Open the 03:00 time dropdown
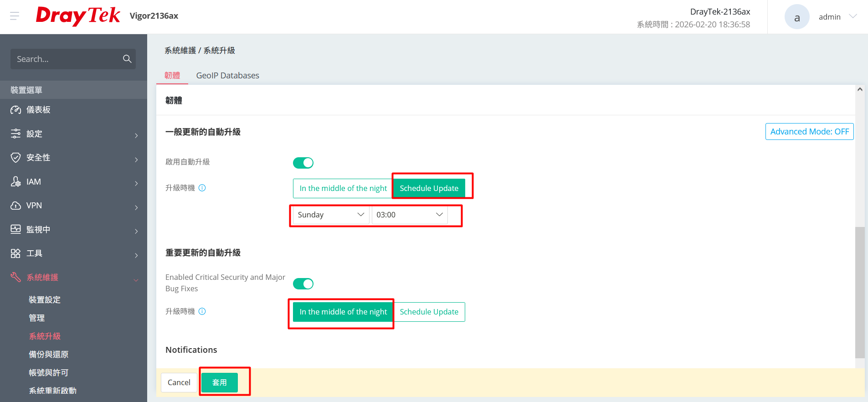This screenshot has width=868, height=402. click(409, 215)
